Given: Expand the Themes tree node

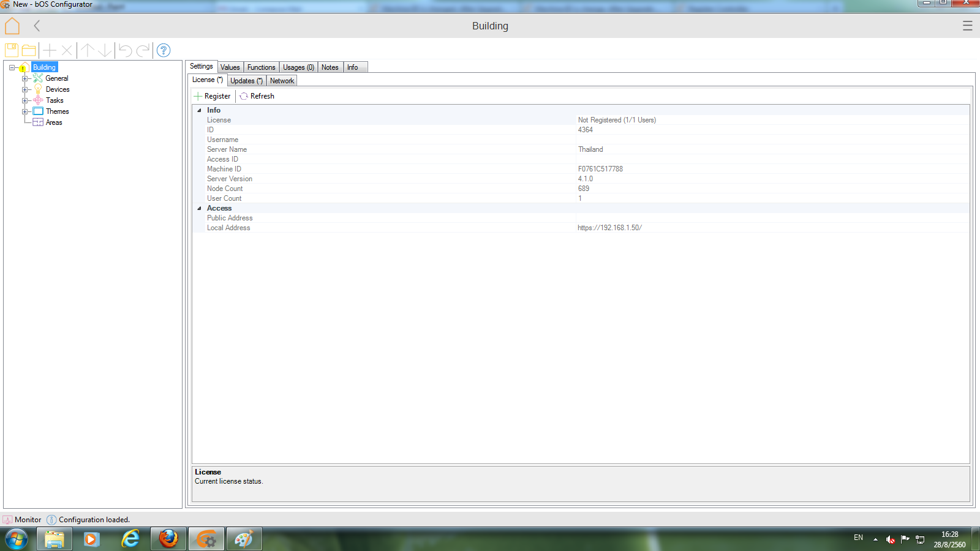Looking at the screenshot, I should pos(25,111).
